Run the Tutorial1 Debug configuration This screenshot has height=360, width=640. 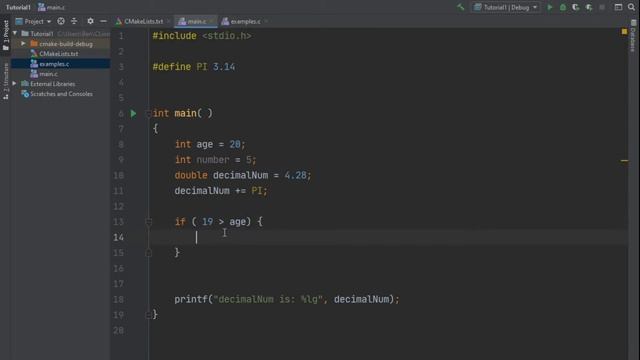[550, 7]
